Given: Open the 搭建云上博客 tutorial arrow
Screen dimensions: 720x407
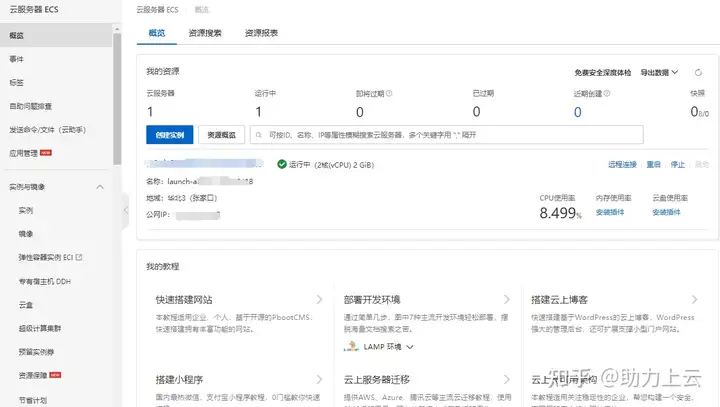Looking at the screenshot, I should tap(694, 300).
